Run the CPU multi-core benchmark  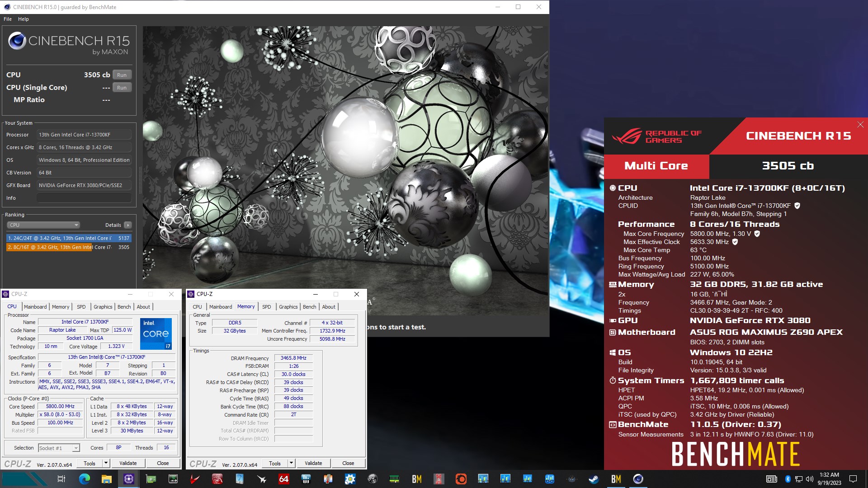pos(122,75)
